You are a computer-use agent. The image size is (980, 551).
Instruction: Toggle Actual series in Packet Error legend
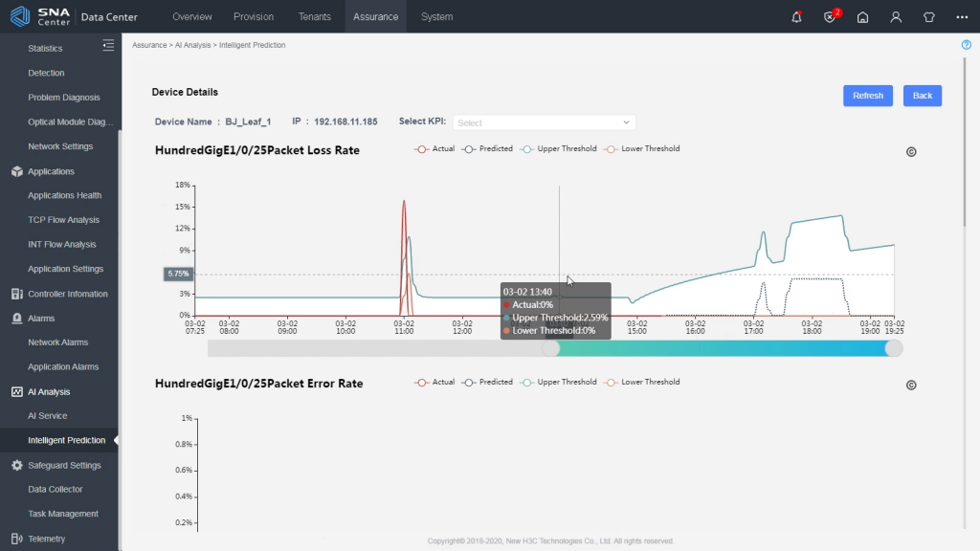click(x=434, y=382)
